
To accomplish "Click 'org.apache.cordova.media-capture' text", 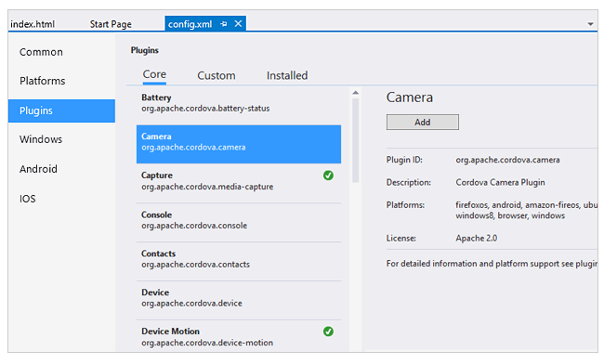I will click(x=207, y=187).
